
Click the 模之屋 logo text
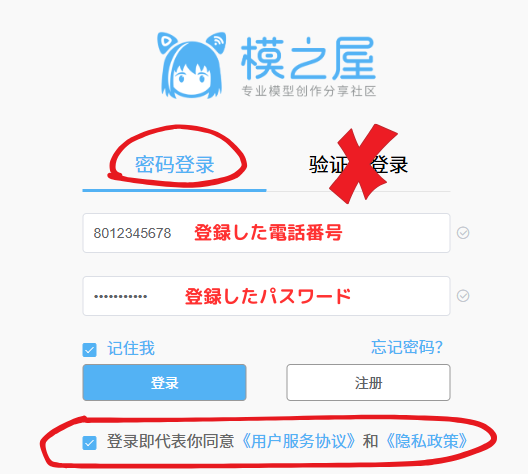click(x=308, y=58)
